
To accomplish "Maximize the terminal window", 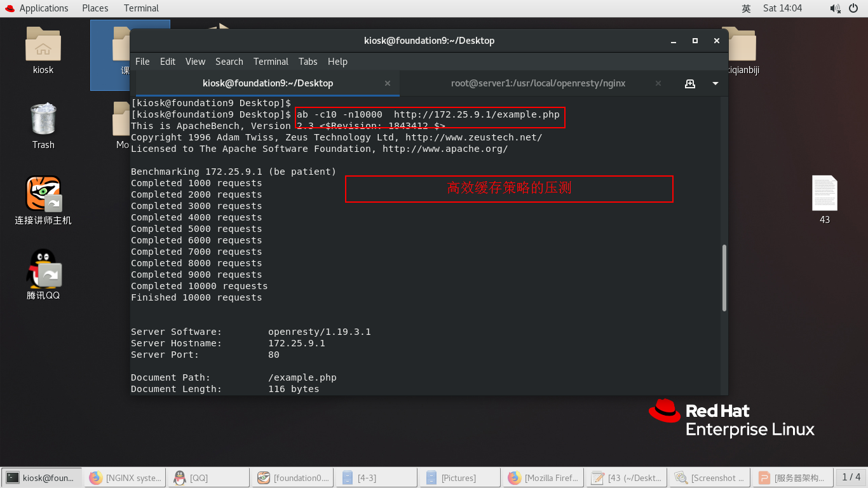I will 695,41.
